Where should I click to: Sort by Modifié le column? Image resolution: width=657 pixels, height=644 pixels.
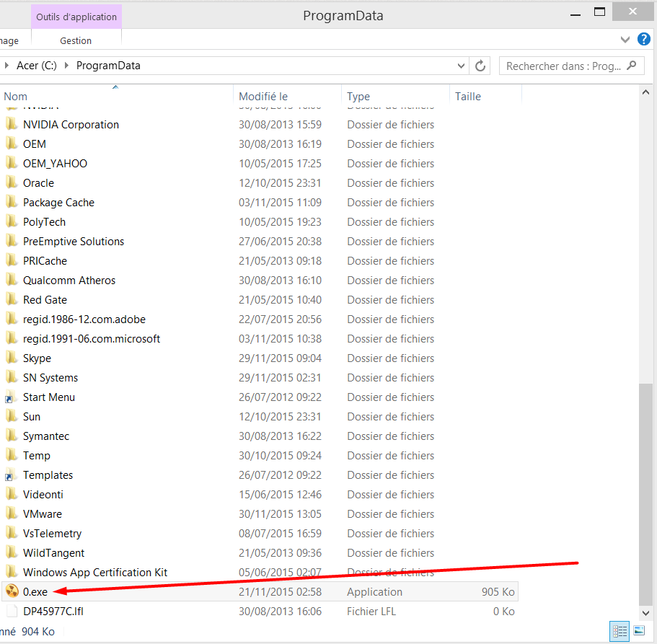click(x=263, y=97)
